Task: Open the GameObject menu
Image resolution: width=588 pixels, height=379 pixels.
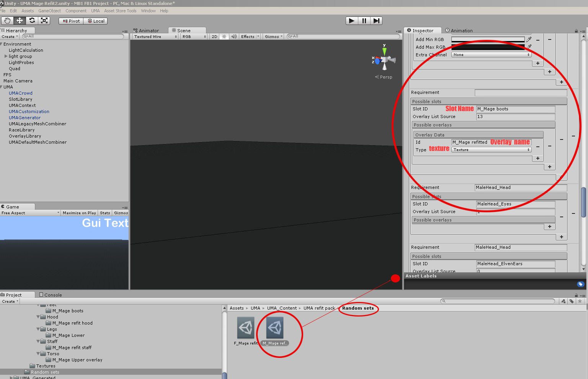Action: pos(50,11)
